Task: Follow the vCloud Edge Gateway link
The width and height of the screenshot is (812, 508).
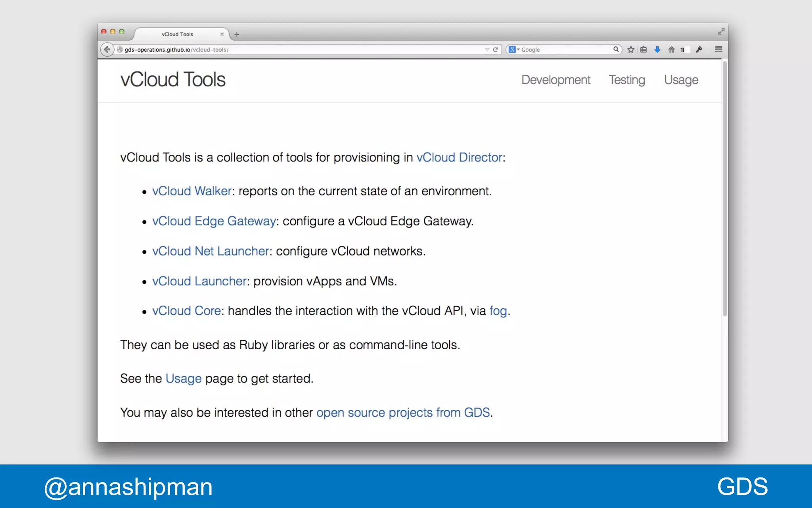Action: click(x=214, y=221)
